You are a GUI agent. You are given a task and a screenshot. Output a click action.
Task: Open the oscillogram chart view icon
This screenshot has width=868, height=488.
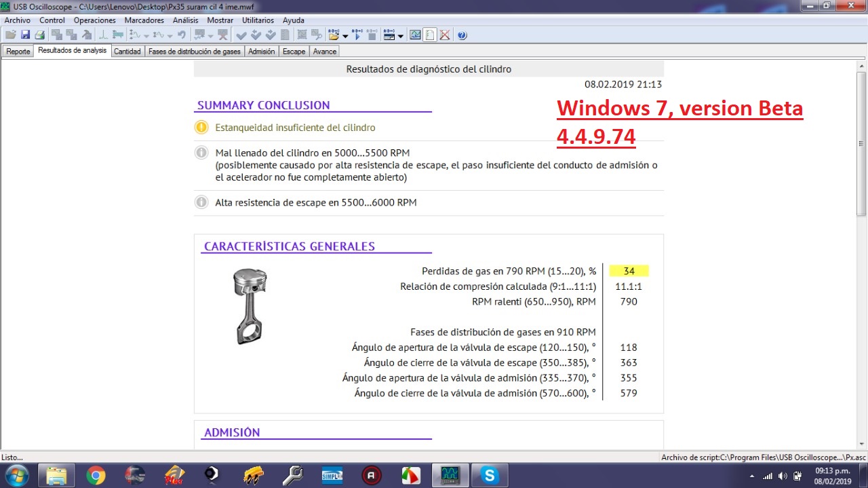coord(415,35)
